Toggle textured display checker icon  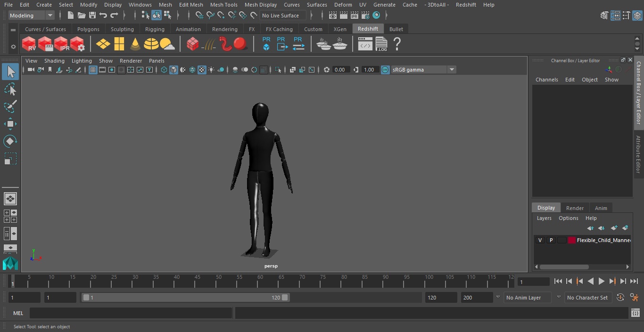tap(202, 70)
